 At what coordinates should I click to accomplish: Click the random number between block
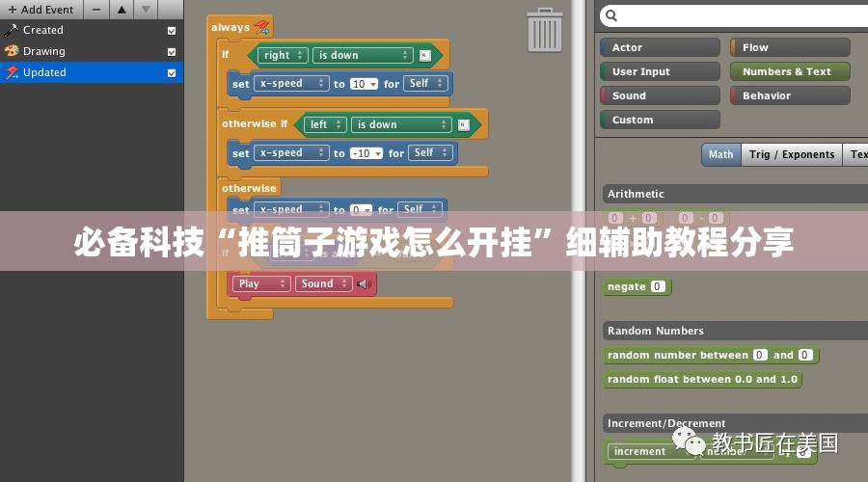pos(710,356)
